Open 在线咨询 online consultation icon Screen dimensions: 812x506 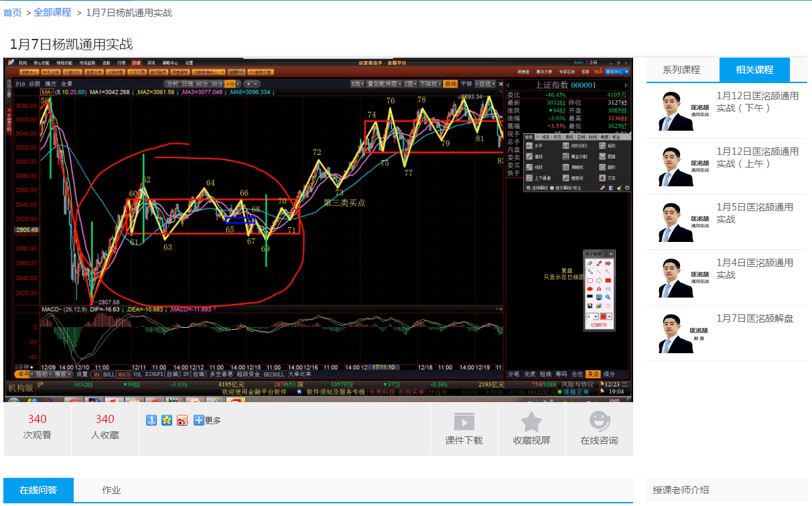pyautogui.click(x=600, y=421)
